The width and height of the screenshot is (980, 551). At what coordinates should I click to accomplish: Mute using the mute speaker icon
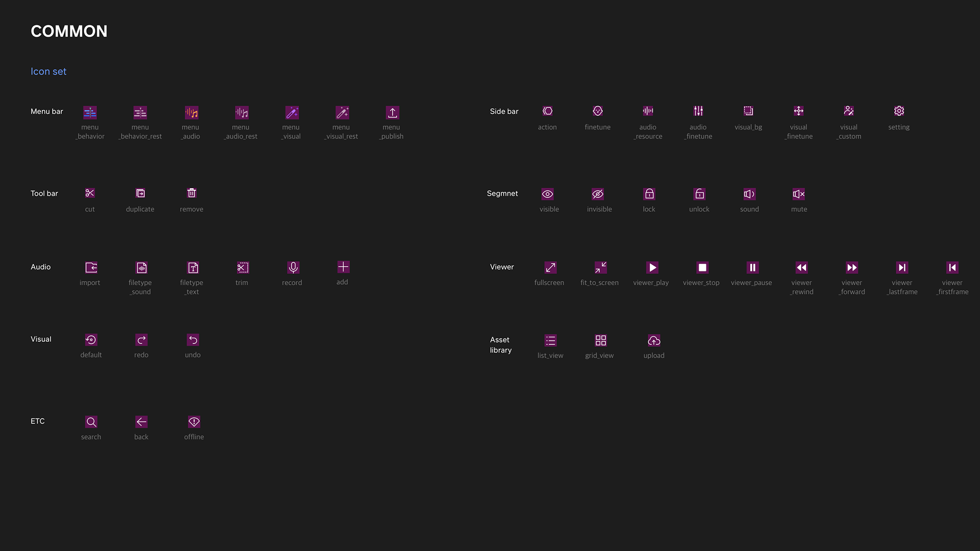click(x=799, y=194)
